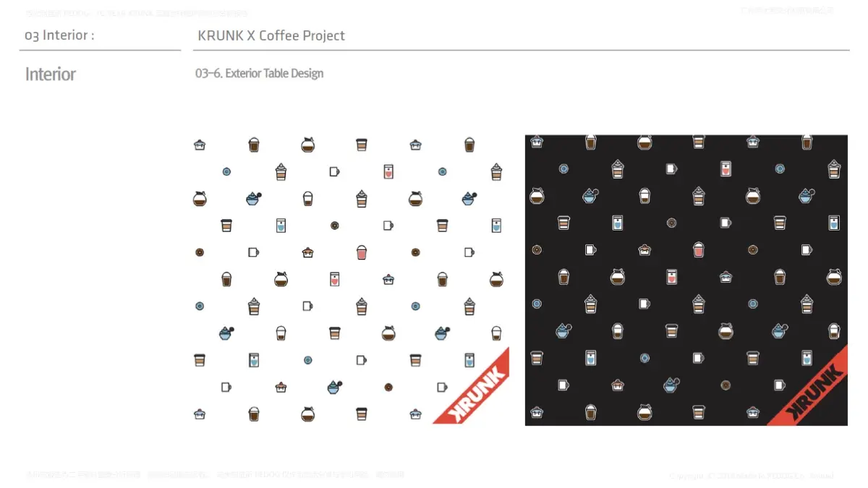The height and width of the screenshot is (488, 868).
Task: Click cupcake beside pink cup, white pattern
Action: (x=308, y=252)
